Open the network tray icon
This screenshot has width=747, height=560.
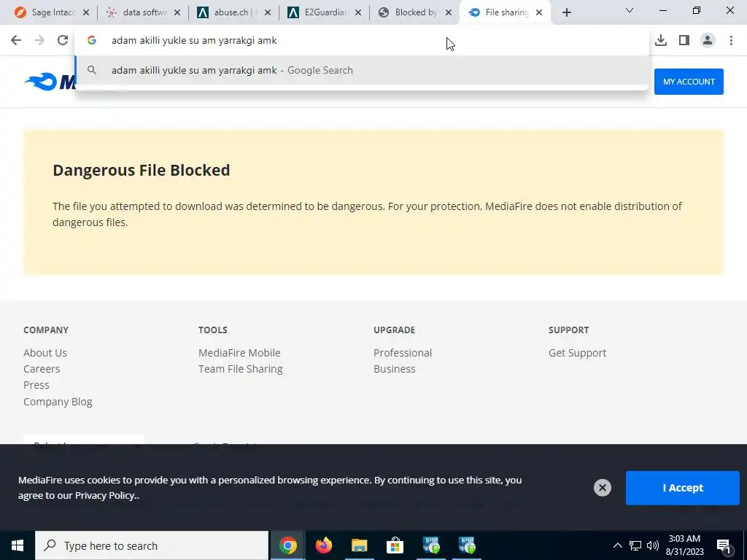[x=635, y=545]
